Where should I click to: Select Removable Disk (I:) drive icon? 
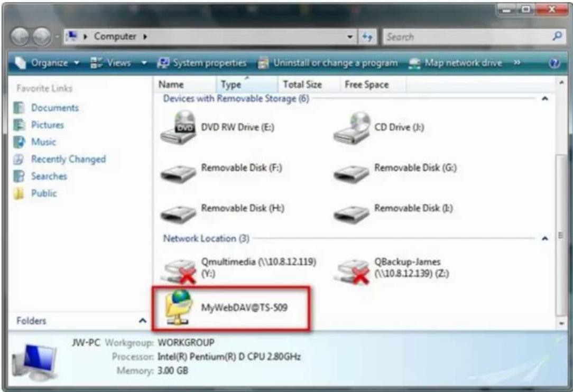[351, 214]
